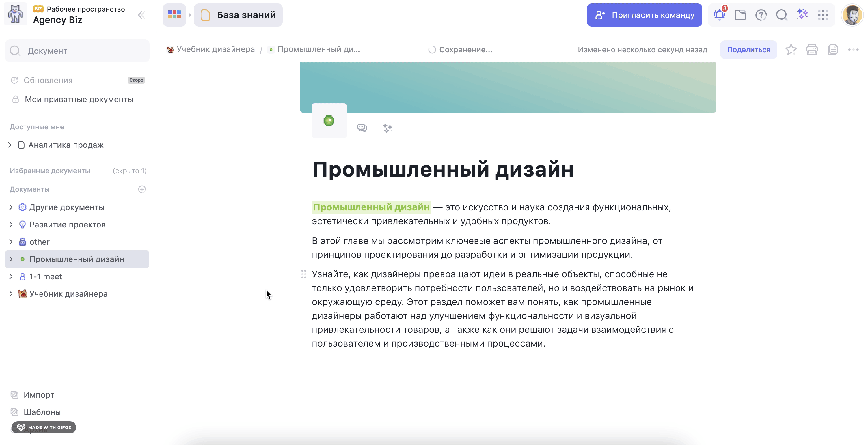Open Учебник дизайнера in sidebar
The height and width of the screenshot is (445, 868).
click(68, 294)
